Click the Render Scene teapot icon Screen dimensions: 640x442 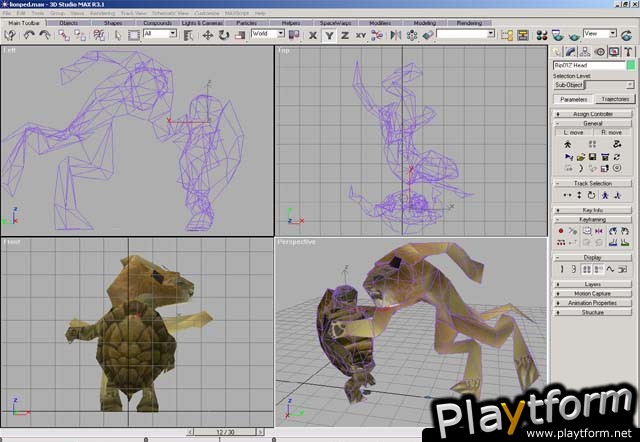coord(558,36)
